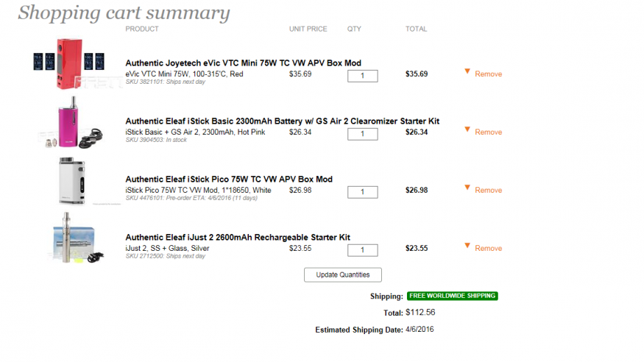The image size is (644, 362).
Task: Remove the Eleaf iStick Basic Starter Kit
Action: coord(489,132)
